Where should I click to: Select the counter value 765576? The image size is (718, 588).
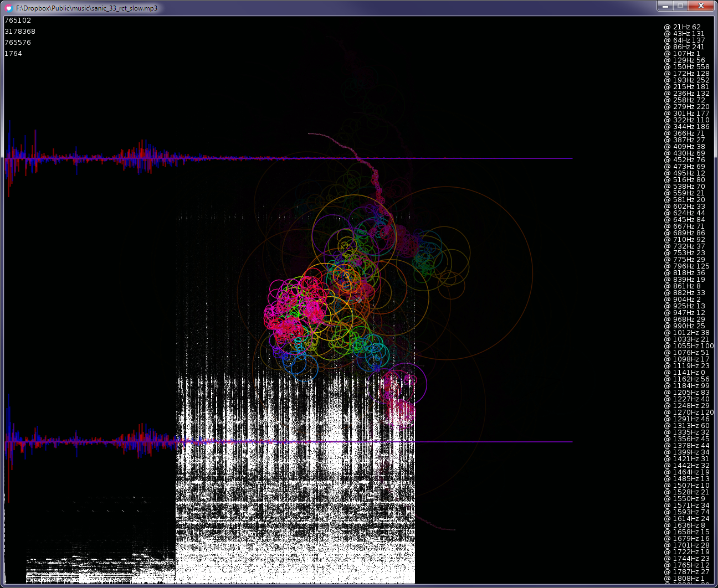[x=18, y=43]
